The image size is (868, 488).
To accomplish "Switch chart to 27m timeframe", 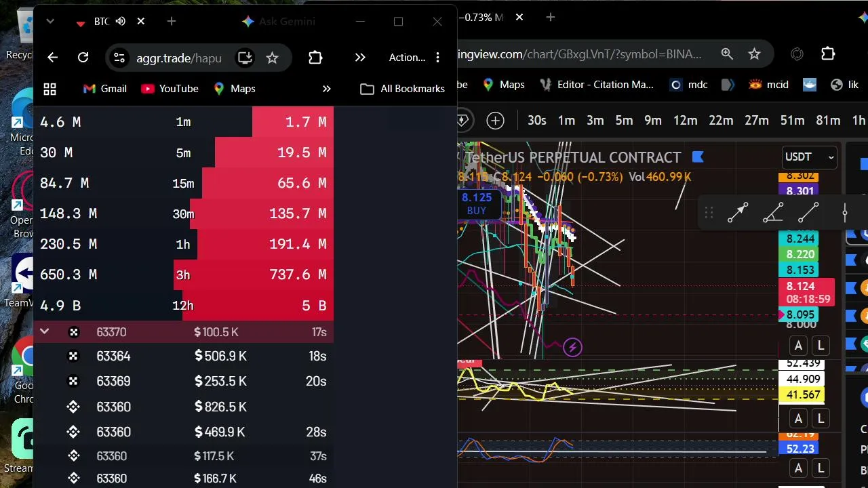I will point(756,121).
